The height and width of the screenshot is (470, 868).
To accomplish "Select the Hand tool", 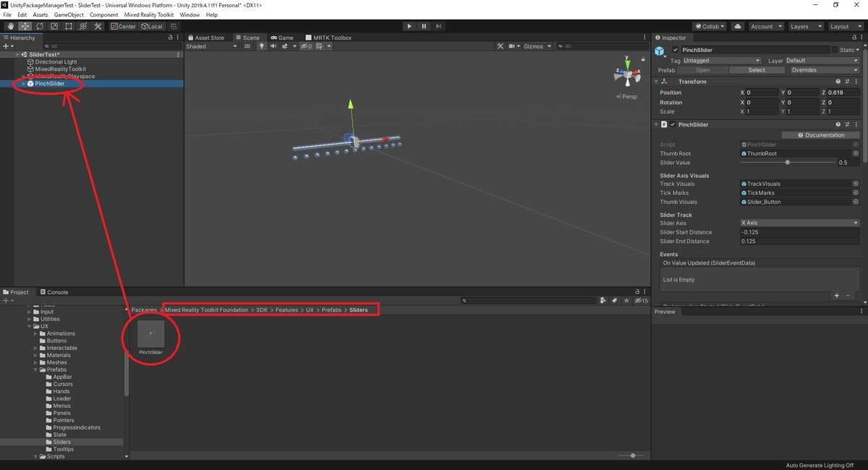I will pyautogui.click(x=10, y=27).
